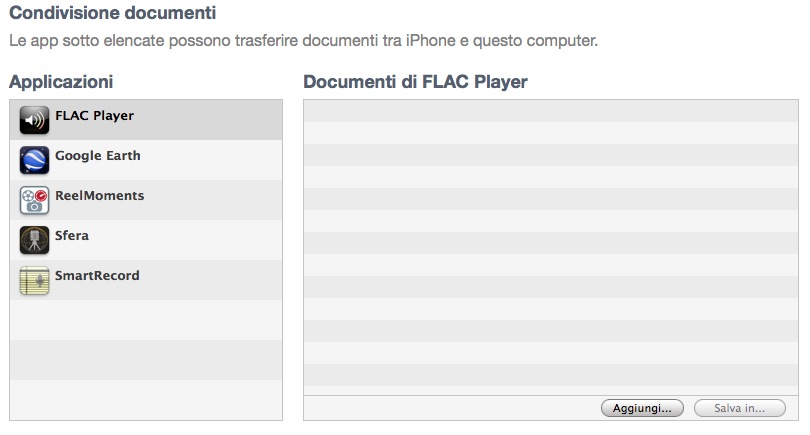The image size is (810, 435).
Task: Click the Google Earth globe icon
Action: [34, 160]
